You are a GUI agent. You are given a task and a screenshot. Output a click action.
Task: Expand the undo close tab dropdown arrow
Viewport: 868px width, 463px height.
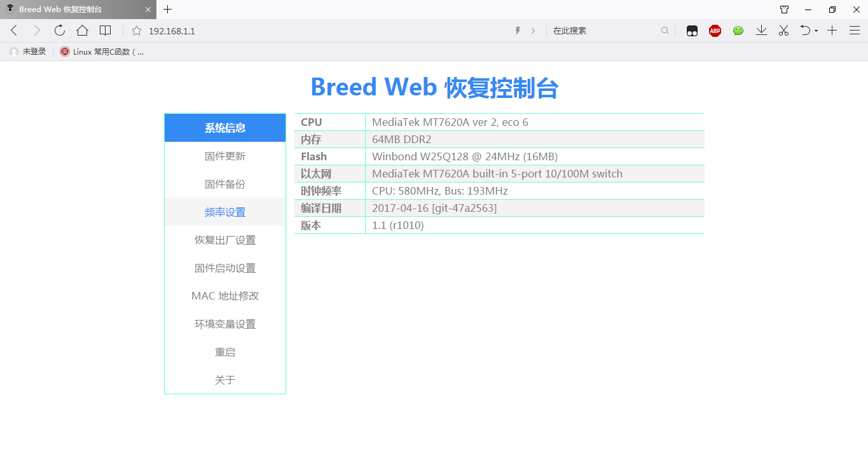816,31
